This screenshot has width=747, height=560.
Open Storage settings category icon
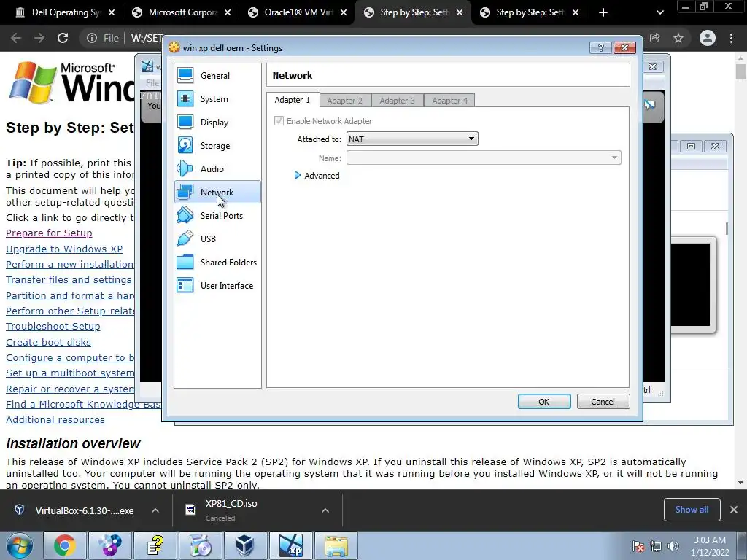(x=185, y=145)
